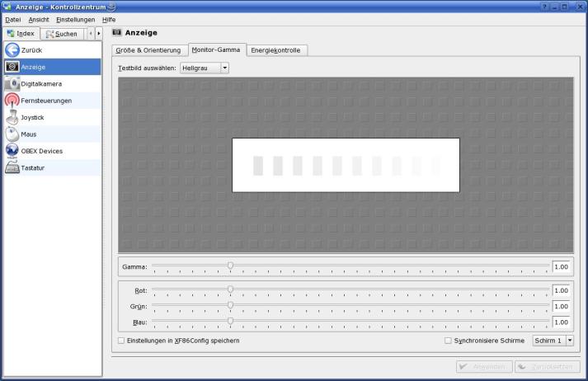Click the Rot value input field

pyautogui.click(x=561, y=290)
